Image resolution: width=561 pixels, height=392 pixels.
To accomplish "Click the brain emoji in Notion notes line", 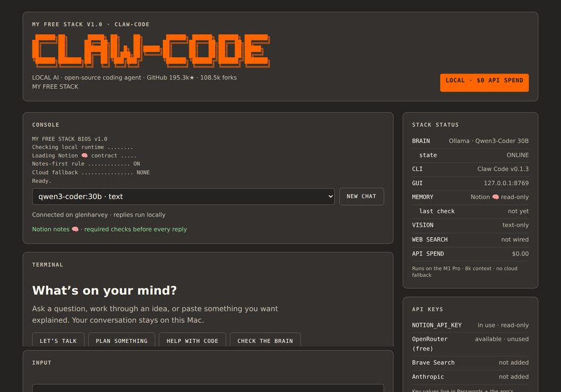I will pyautogui.click(x=75, y=229).
